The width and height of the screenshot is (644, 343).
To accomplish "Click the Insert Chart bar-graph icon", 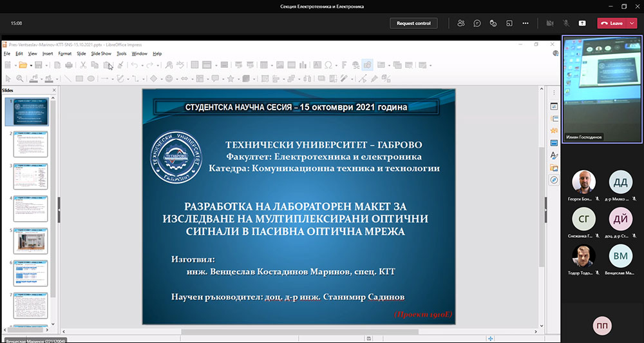I will 303,65.
